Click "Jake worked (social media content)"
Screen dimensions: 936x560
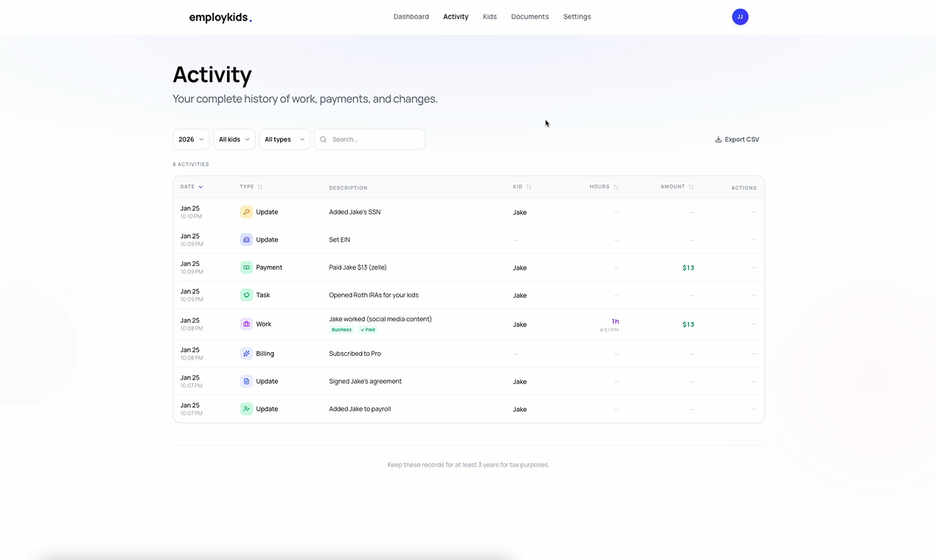click(x=380, y=319)
